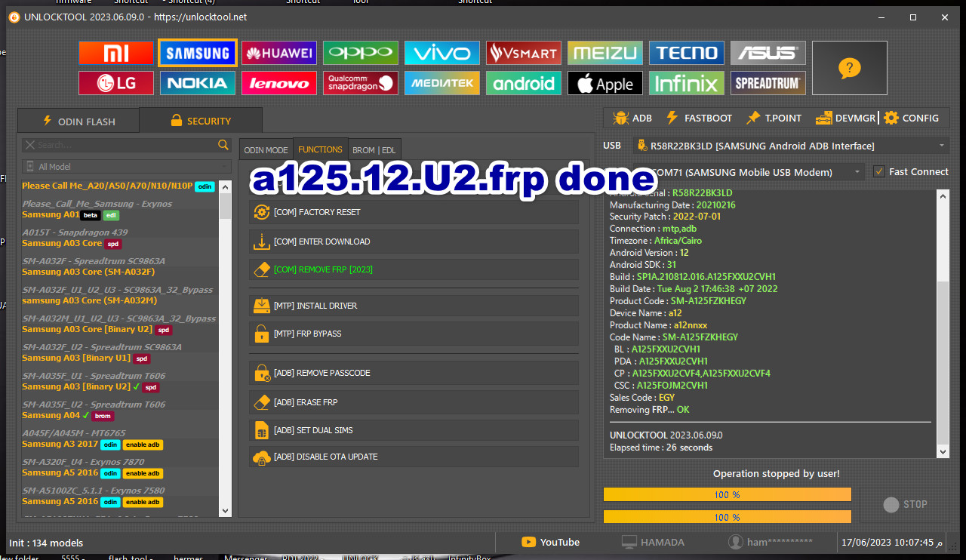Select Please Call Me_A20/A50/A70 entry
This screenshot has height=560, width=966.
[x=118, y=186]
